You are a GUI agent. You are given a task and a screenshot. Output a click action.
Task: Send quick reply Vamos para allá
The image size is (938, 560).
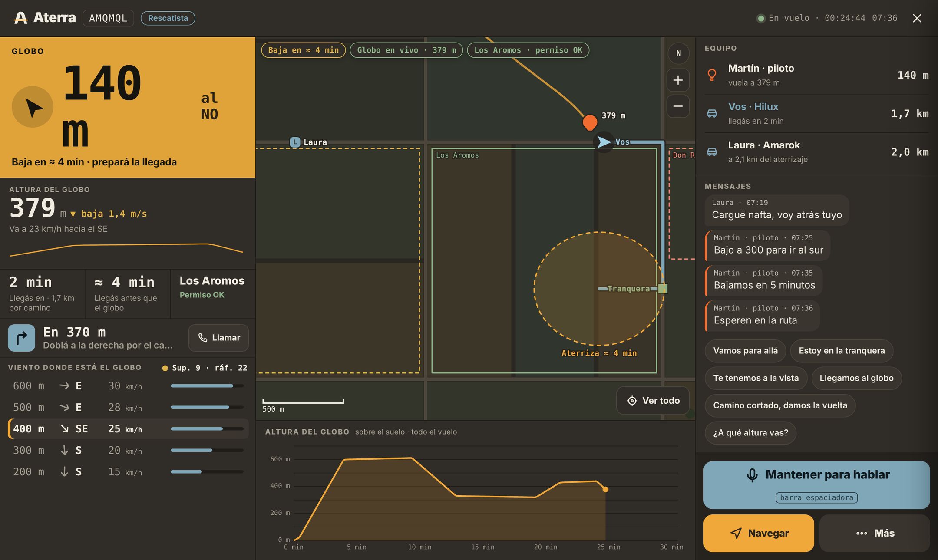(x=745, y=351)
